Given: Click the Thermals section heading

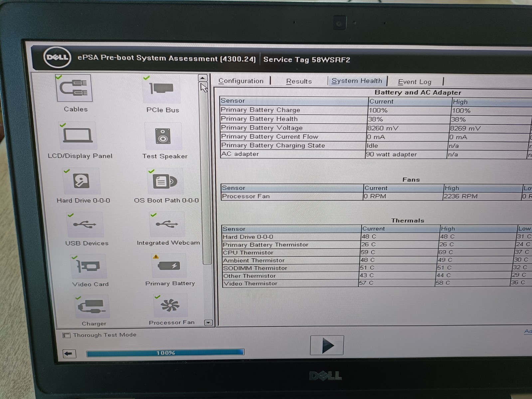Looking at the screenshot, I should [x=408, y=220].
